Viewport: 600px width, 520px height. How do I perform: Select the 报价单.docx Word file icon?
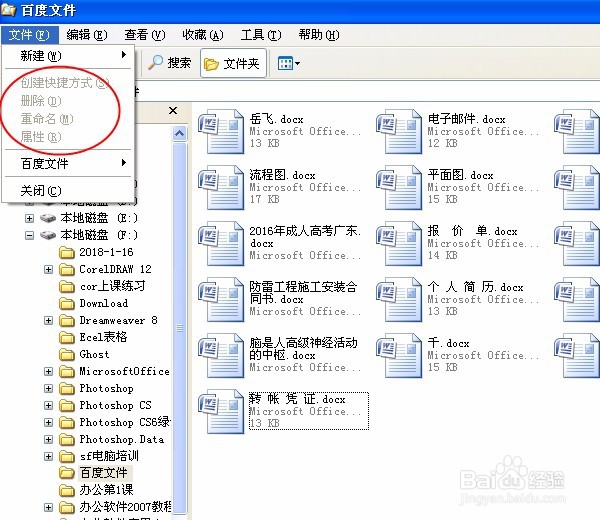399,243
